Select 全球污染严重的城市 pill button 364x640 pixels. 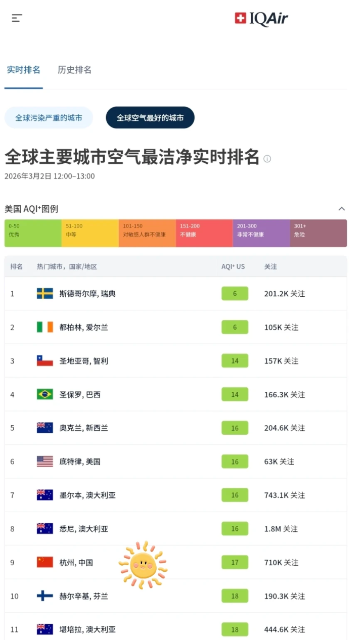(x=49, y=118)
